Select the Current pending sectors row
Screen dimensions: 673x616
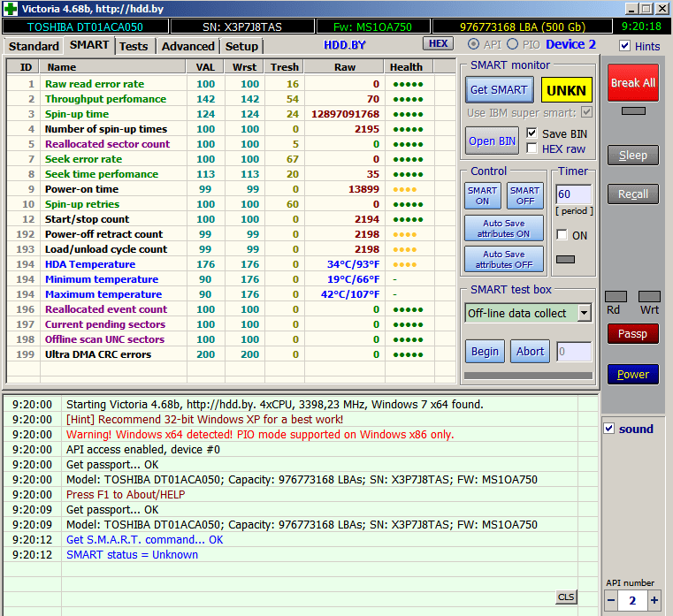231,324
